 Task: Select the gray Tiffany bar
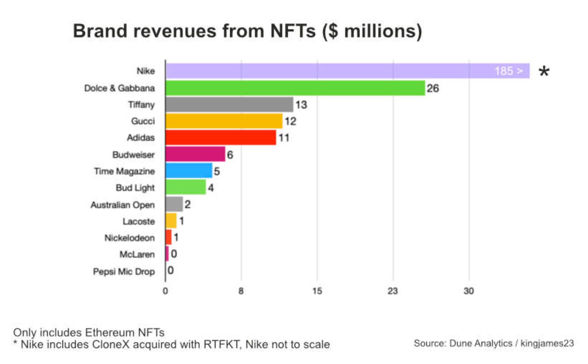click(x=229, y=105)
